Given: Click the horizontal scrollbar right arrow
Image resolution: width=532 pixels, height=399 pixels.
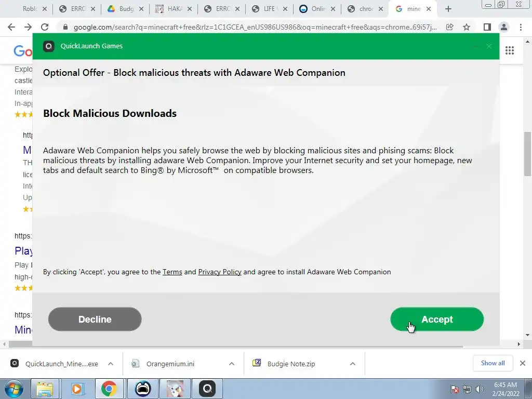Looking at the screenshot, I should 519,344.
